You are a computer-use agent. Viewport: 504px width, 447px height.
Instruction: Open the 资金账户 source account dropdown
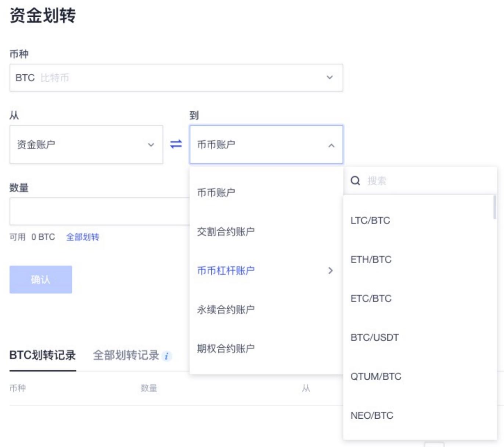point(86,144)
